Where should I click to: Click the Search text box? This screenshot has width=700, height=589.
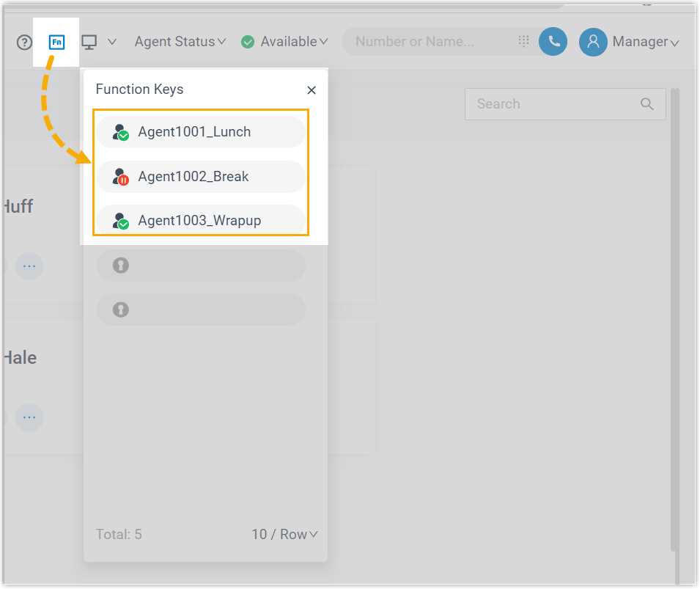[x=553, y=104]
